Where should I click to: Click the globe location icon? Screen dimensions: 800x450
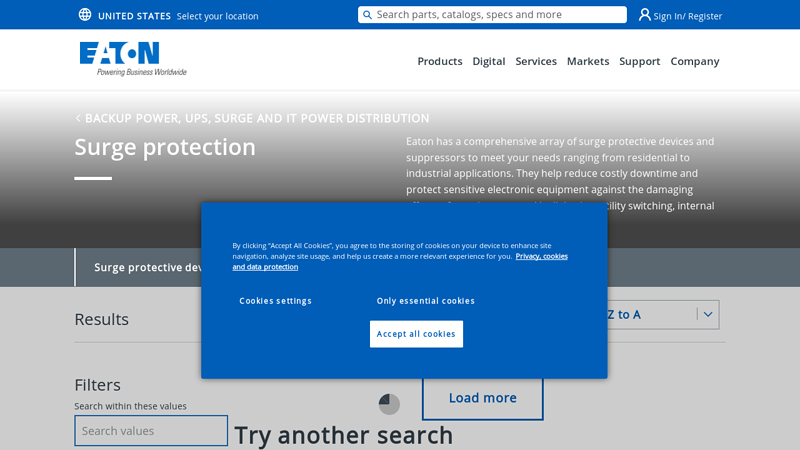[85, 15]
